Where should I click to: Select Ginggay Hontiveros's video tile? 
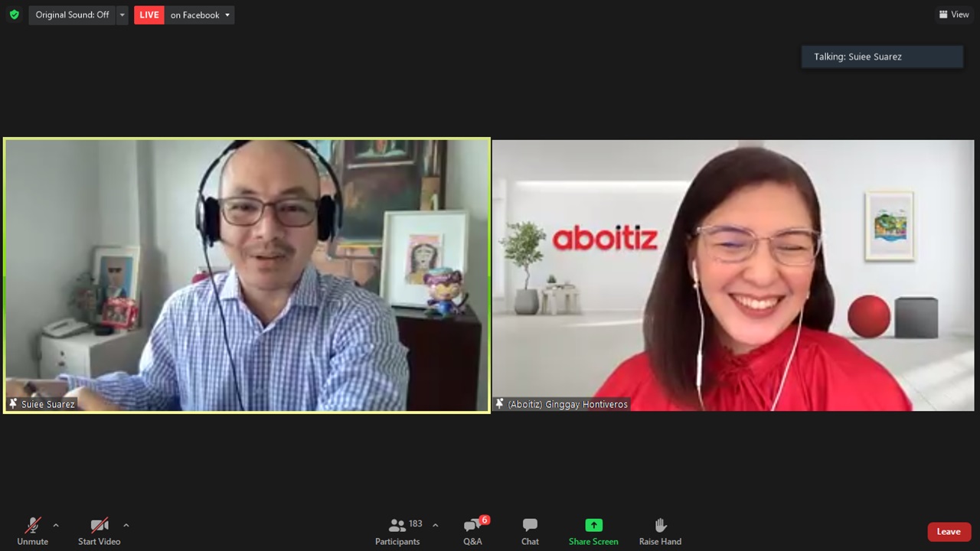[733, 275]
